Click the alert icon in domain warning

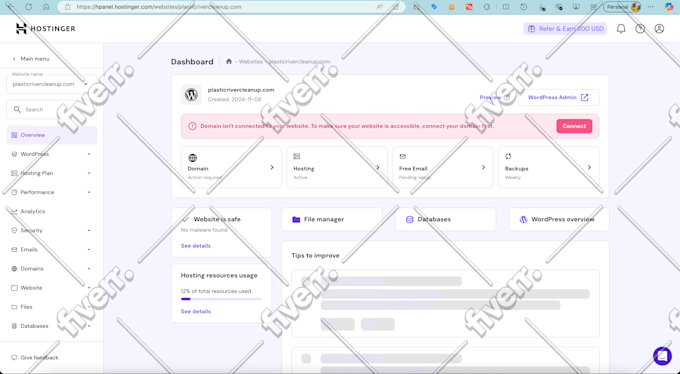coord(192,126)
